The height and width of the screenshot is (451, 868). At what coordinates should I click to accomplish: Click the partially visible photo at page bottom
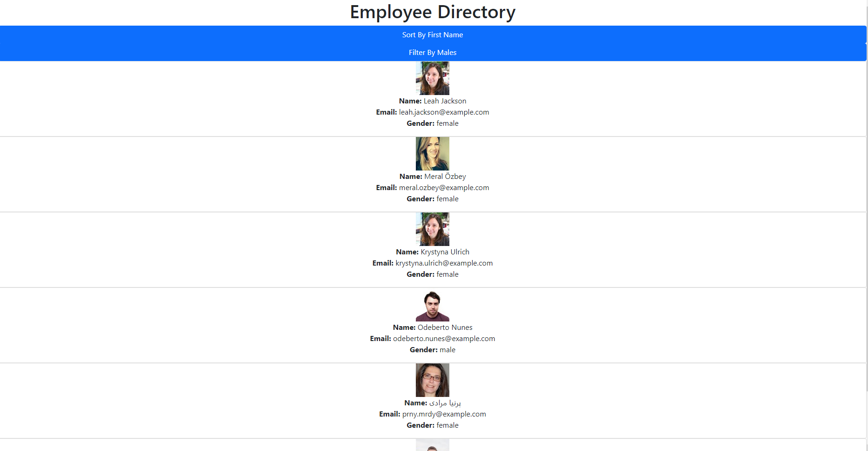click(432, 446)
